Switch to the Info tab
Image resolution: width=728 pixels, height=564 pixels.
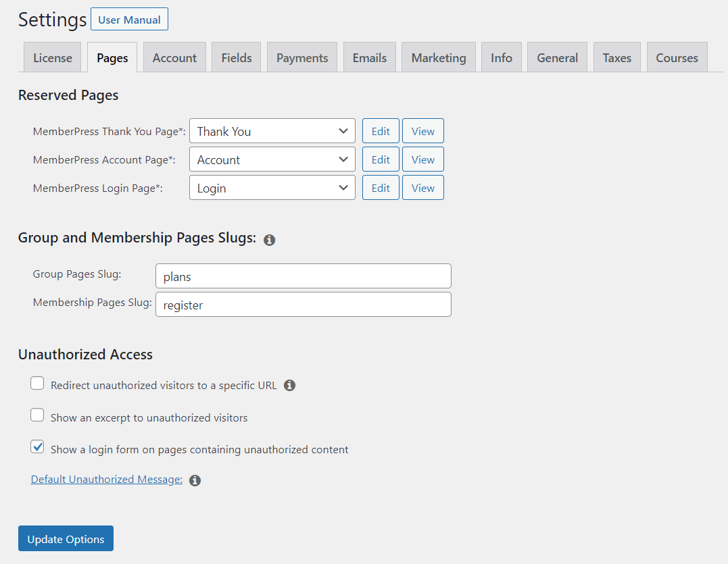(502, 57)
